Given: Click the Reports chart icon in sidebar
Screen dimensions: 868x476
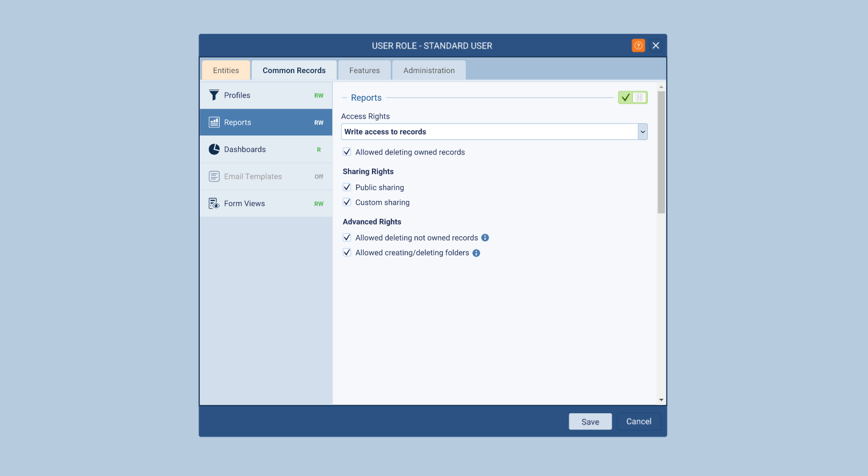Looking at the screenshot, I should point(214,123).
